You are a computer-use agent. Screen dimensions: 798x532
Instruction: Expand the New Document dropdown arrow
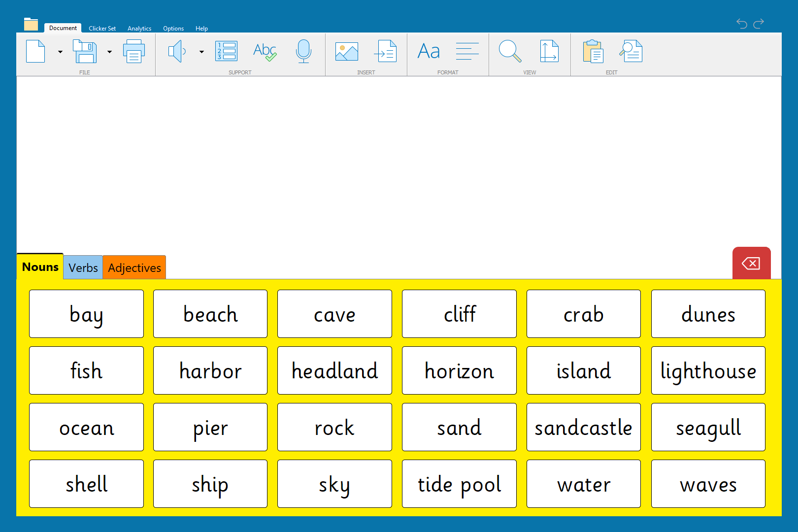(x=60, y=52)
